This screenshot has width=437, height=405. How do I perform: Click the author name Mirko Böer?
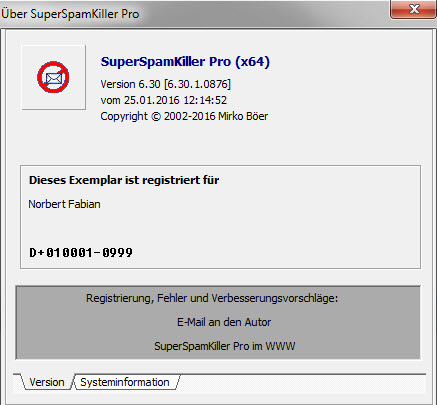(x=243, y=116)
